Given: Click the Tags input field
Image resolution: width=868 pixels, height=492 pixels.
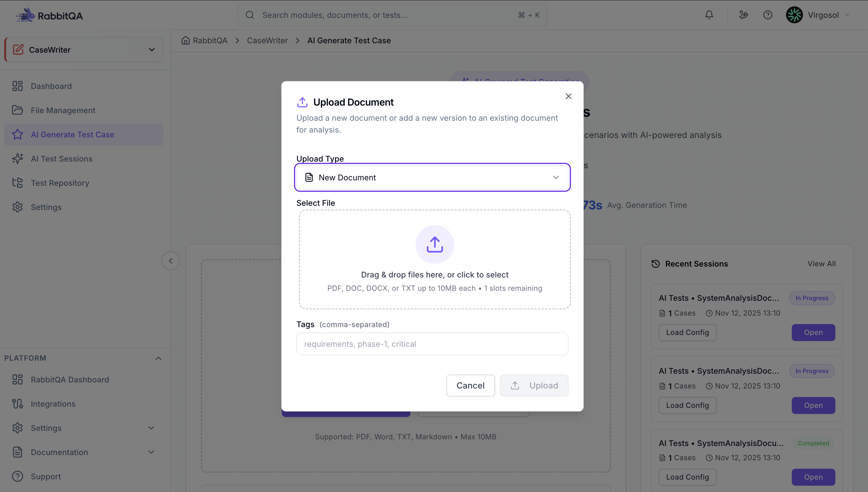Looking at the screenshot, I should [x=432, y=344].
